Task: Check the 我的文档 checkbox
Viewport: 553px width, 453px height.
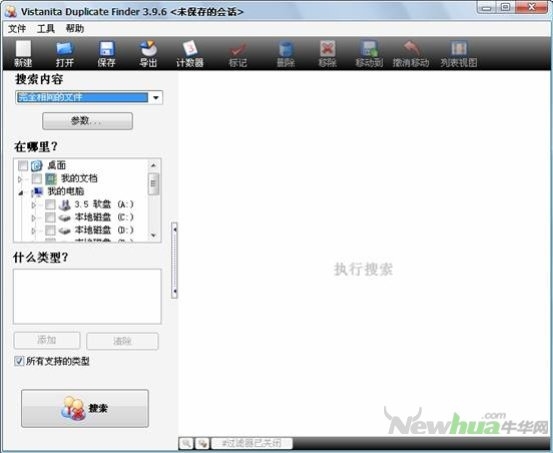Action: (x=37, y=179)
